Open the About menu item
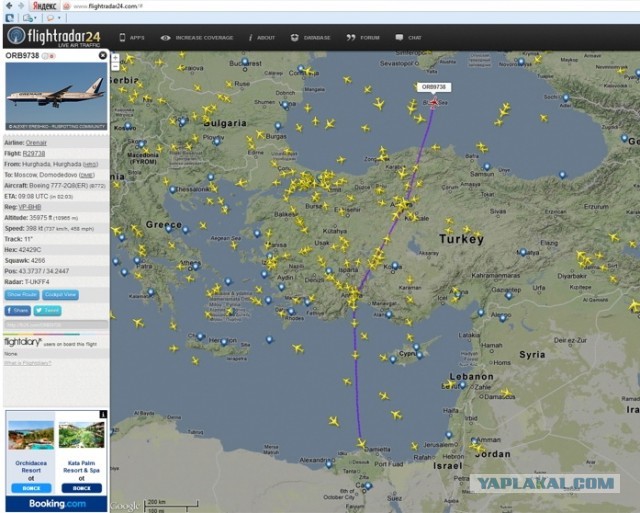Screen dimensions: 640x513 click(266, 38)
